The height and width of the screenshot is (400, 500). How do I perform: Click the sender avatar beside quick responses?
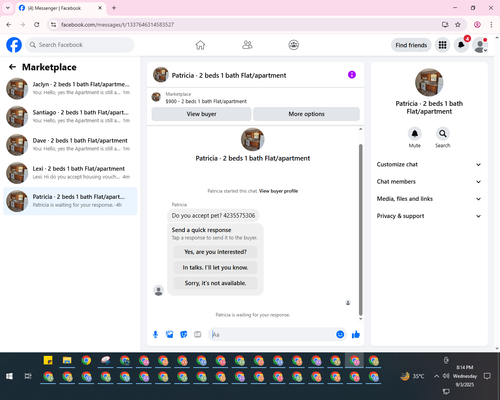point(158,290)
